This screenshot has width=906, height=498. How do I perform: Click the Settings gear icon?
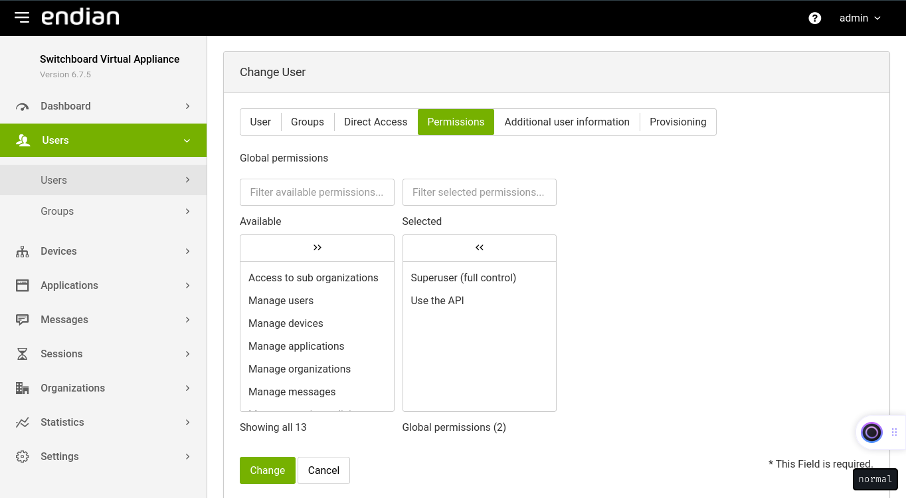pyautogui.click(x=23, y=457)
